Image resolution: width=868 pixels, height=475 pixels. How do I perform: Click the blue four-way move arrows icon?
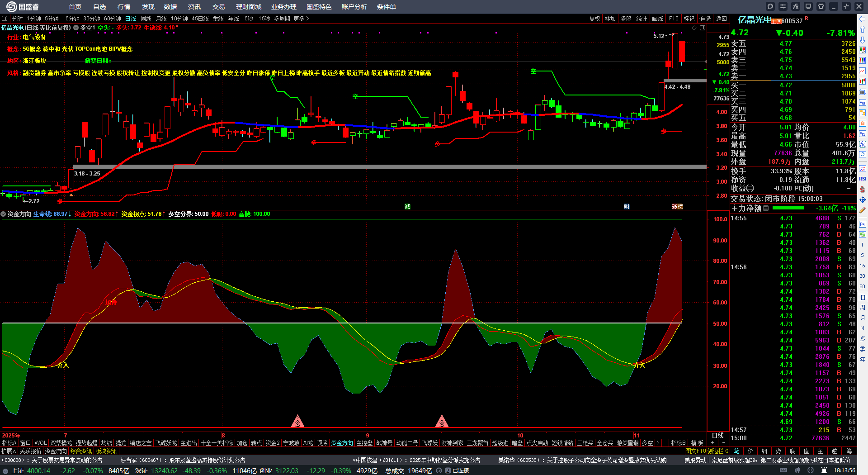(863, 199)
